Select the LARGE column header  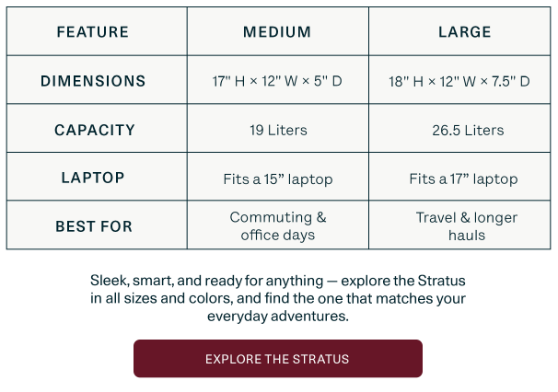click(x=464, y=32)
